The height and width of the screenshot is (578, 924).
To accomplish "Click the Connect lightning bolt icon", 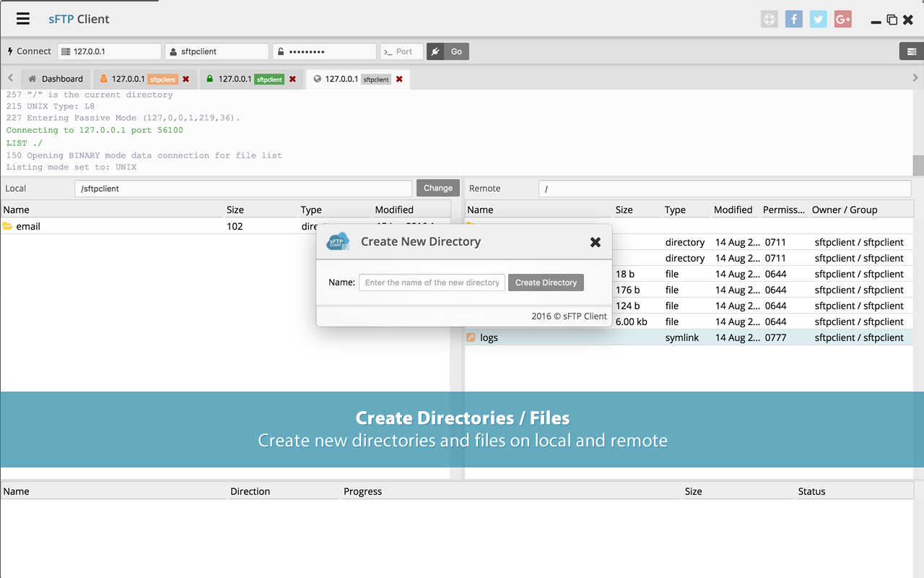I will [x=9, y=51].
